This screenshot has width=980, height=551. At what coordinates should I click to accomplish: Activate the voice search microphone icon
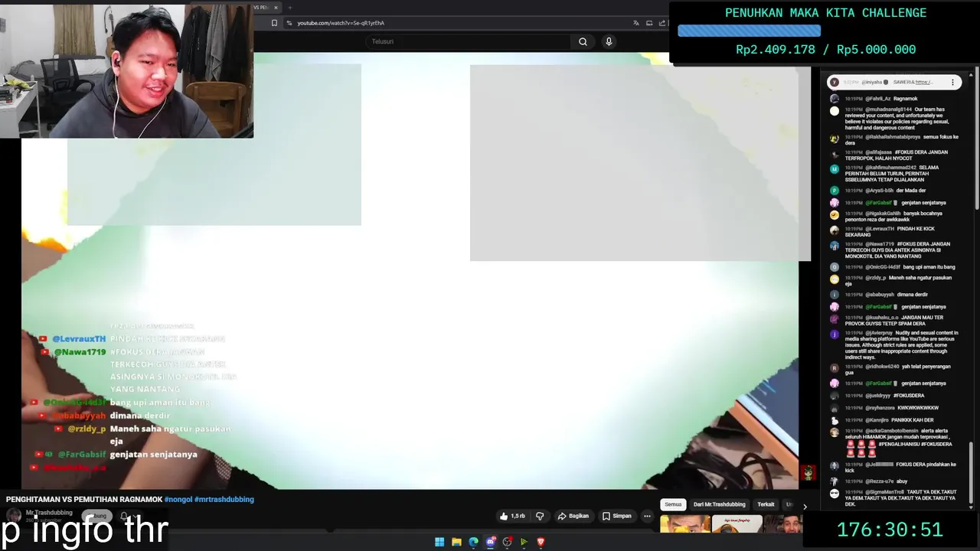click(609, 41)
